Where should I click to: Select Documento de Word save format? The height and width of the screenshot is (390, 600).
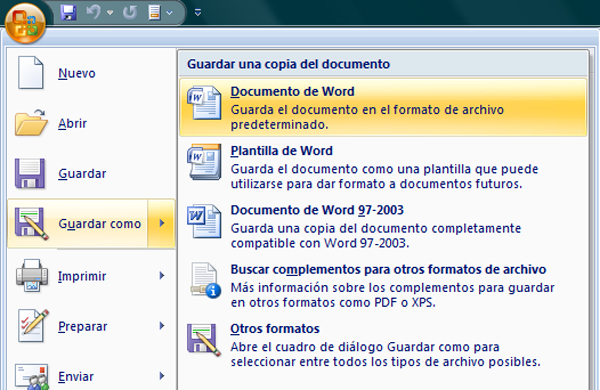coord(383,108)
